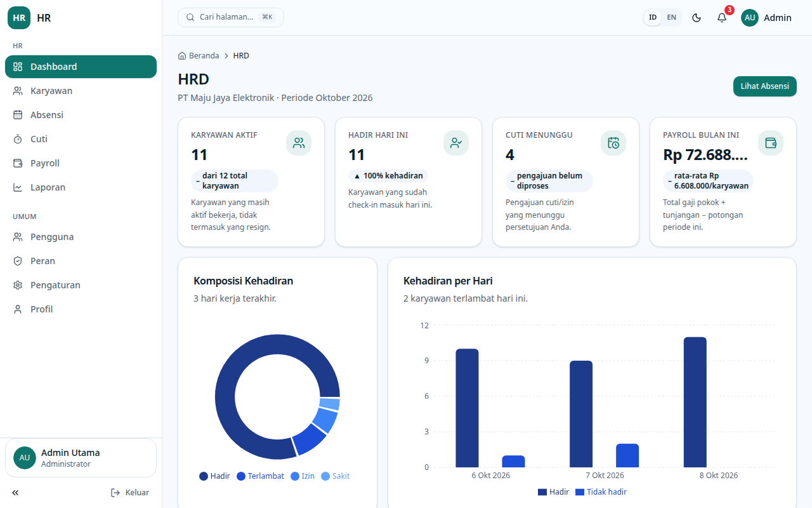Go to Karyawan page

tap(81, 91)
